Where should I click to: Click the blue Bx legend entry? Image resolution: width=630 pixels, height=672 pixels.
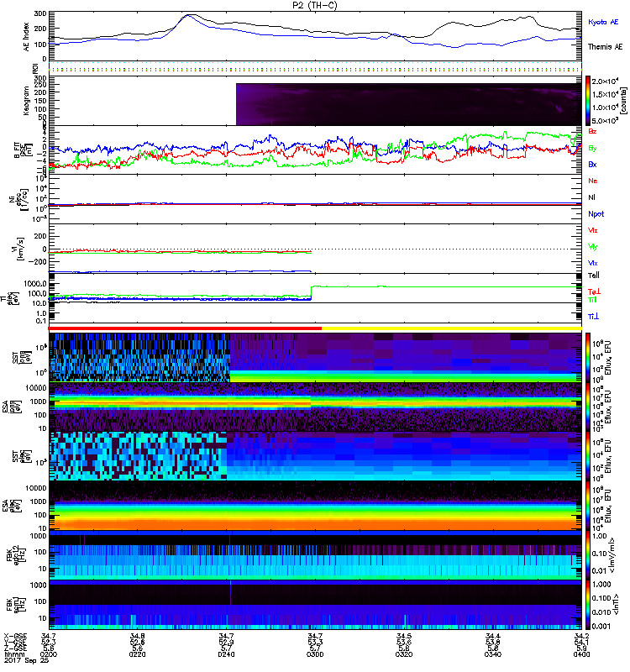click(x=592, y=165)
